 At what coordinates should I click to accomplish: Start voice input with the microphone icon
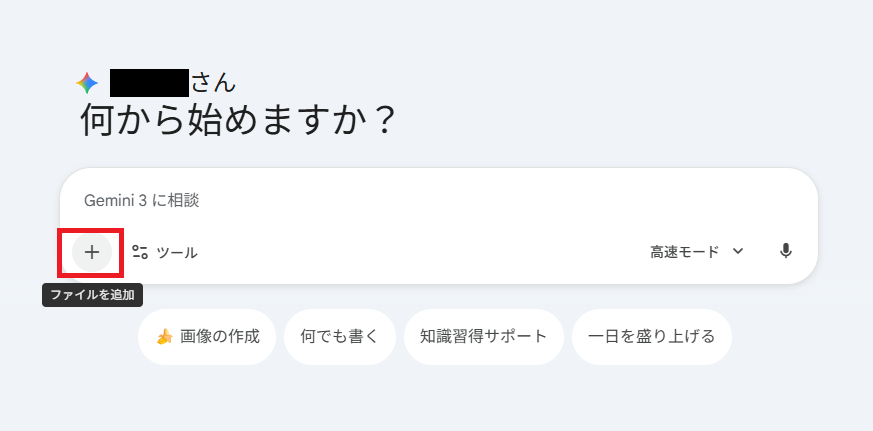coord(786,251)
